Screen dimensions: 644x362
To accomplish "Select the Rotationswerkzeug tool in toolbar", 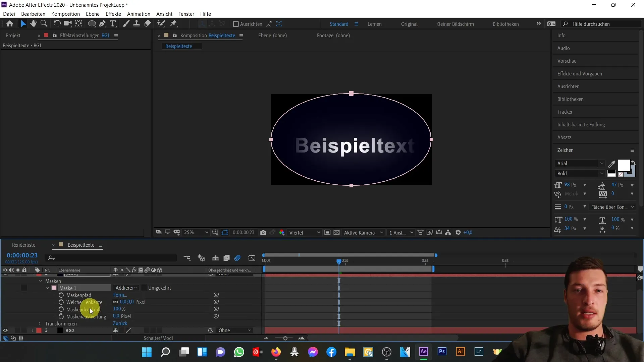I will 57,24.
